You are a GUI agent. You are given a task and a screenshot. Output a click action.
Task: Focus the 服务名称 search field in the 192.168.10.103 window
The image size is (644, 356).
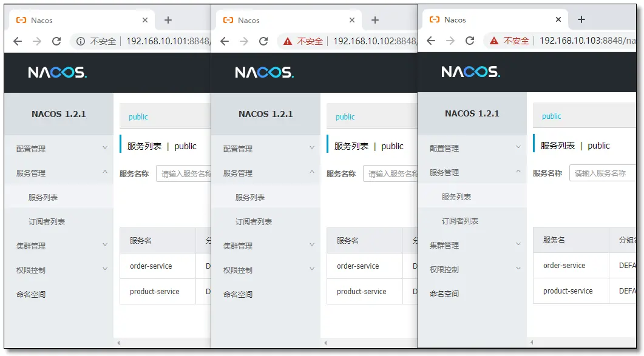[x=603, y=173]
